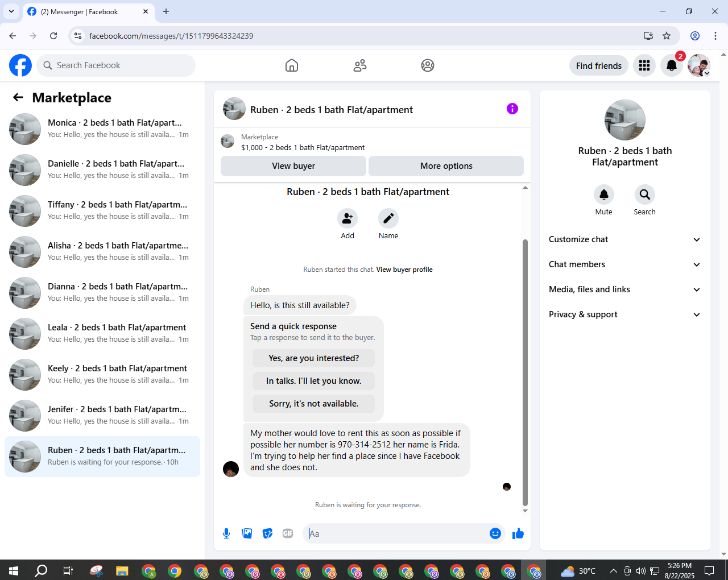Screen dimensions: 728x580
Task: Click the More options button
Action: coord(446,166)
